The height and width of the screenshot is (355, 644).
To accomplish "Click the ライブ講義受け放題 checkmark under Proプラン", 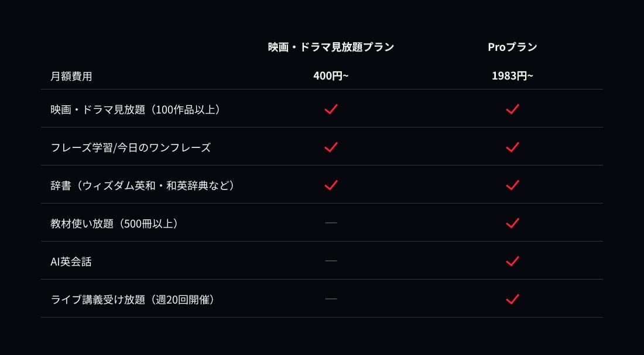I will pyautogui.click(x=512, y=299).
